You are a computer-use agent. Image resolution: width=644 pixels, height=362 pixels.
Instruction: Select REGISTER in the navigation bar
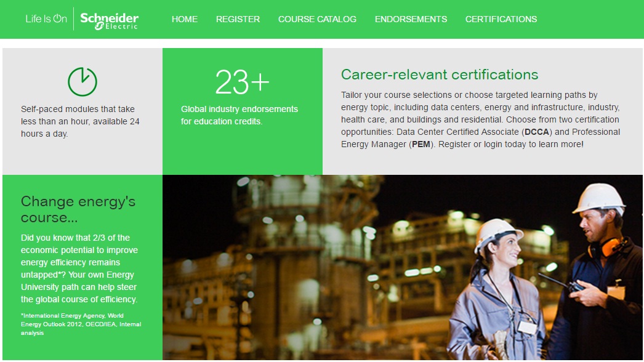coord(238,19)
